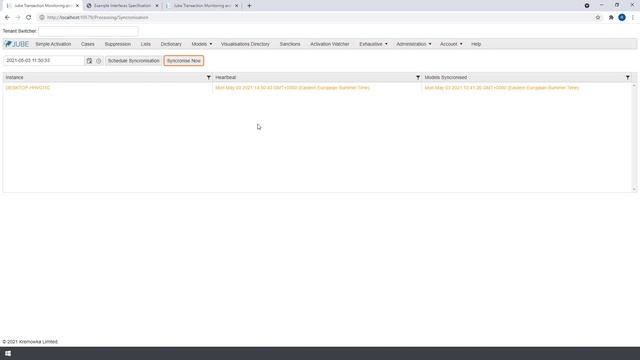Filter the Instance column
The image size is (640, 360).
pyautogui.click(x=209, y=77)
